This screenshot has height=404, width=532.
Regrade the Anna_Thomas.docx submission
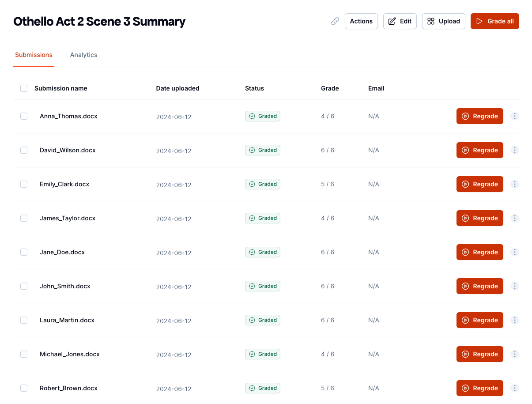click(479, 116)
